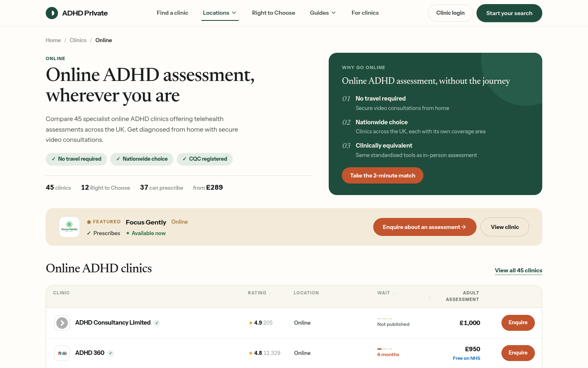Sort table using the Wait sort icon

pos(394,294)
